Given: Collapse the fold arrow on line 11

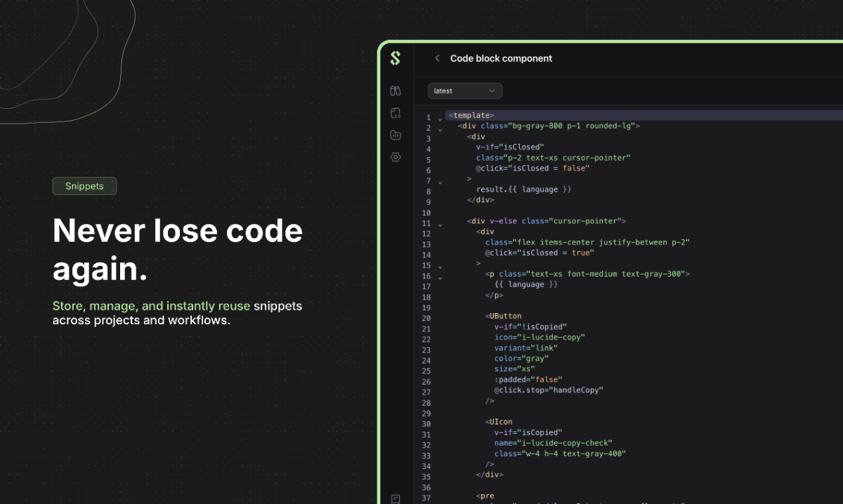Looking at the screenshot, I should [x=440, y=225].
